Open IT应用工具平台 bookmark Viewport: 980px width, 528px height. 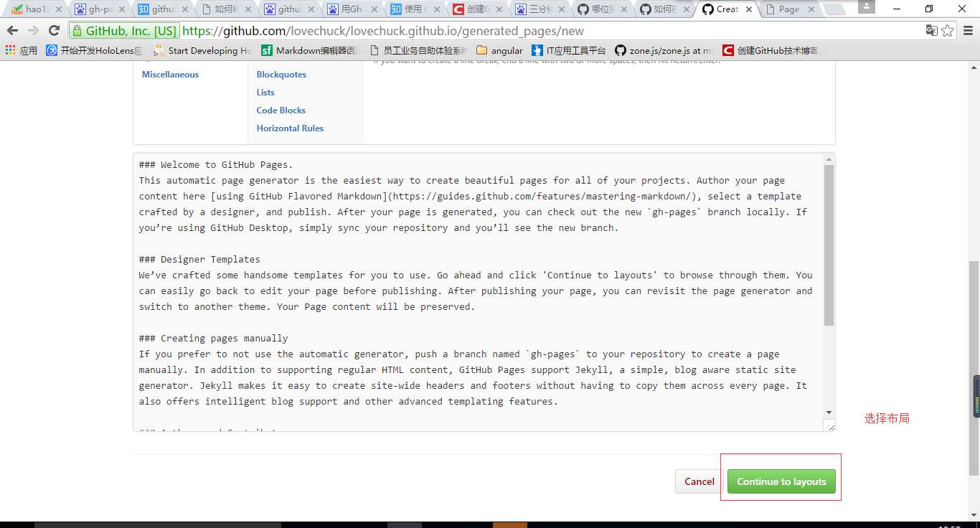click(x=568, y=50)
